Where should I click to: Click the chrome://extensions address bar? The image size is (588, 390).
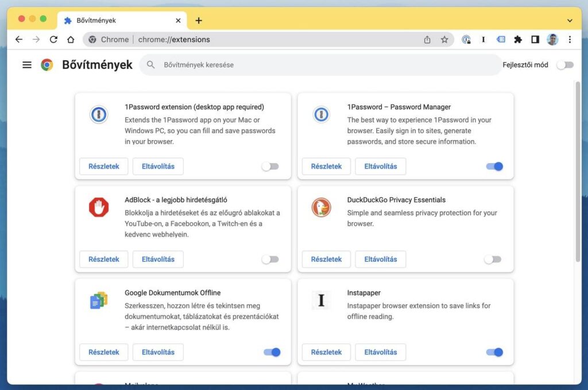(x=268, y=40)
